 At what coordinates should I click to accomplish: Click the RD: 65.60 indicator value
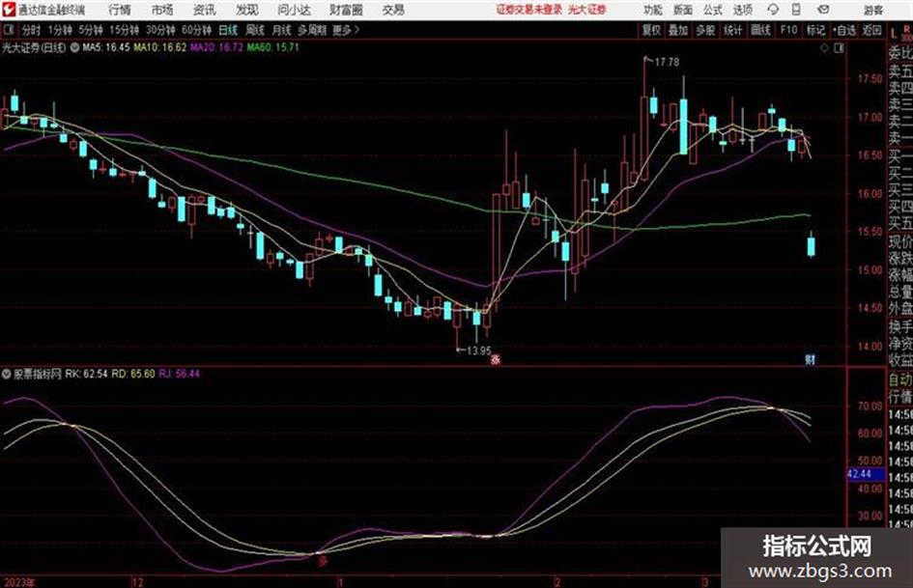click(133, 374)
